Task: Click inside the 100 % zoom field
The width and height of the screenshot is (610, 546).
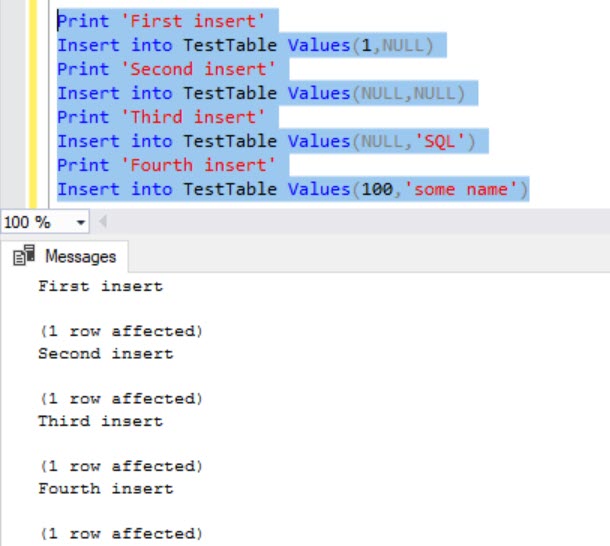Action: pos(30,222)
